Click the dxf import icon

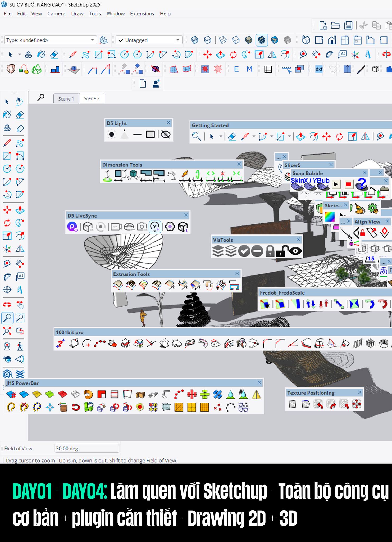(x=319, y=69)
